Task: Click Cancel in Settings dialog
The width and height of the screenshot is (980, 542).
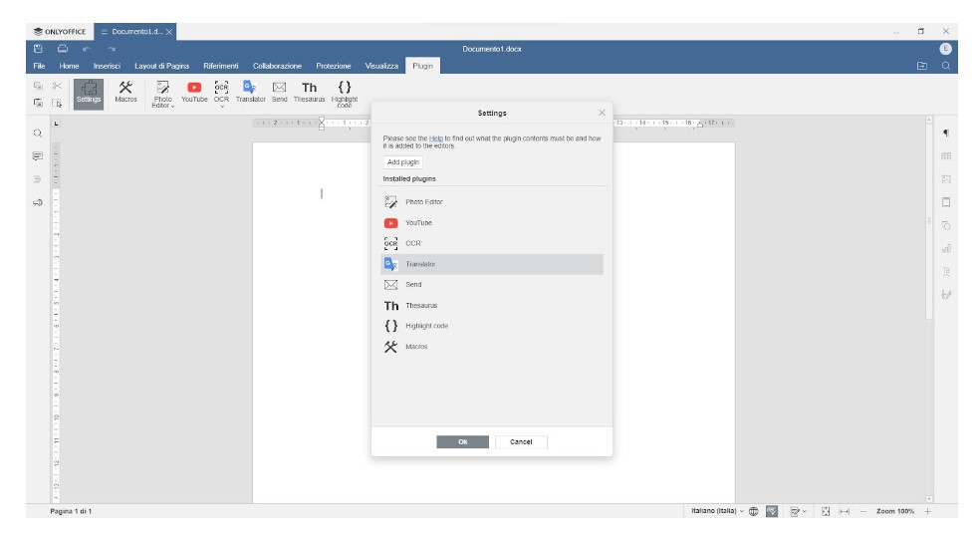Action: (x=521, y=442)
